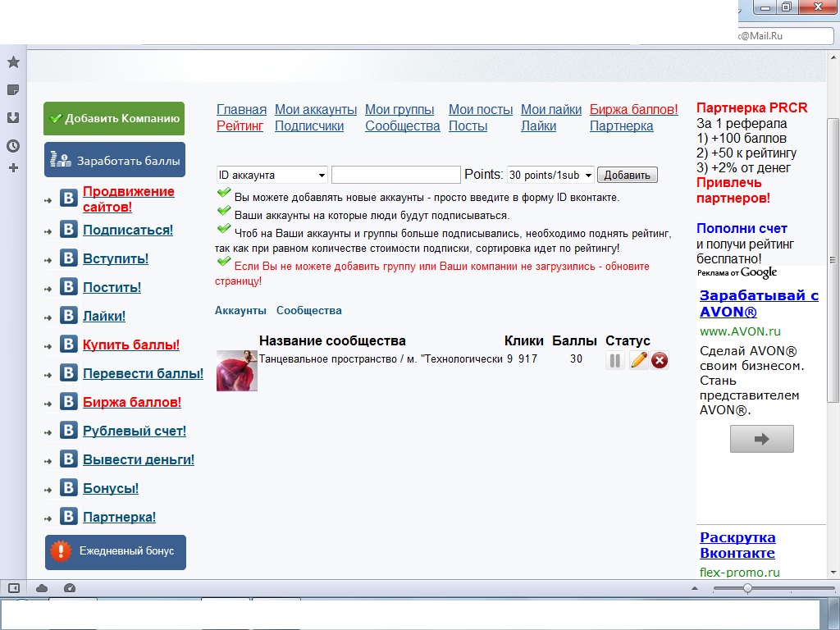Image resolution: width=840 pixels, height=630 pixels.
Task: Click the plus icon in browser sidebar
Action: pyautogui.click(x=13, y=168)
